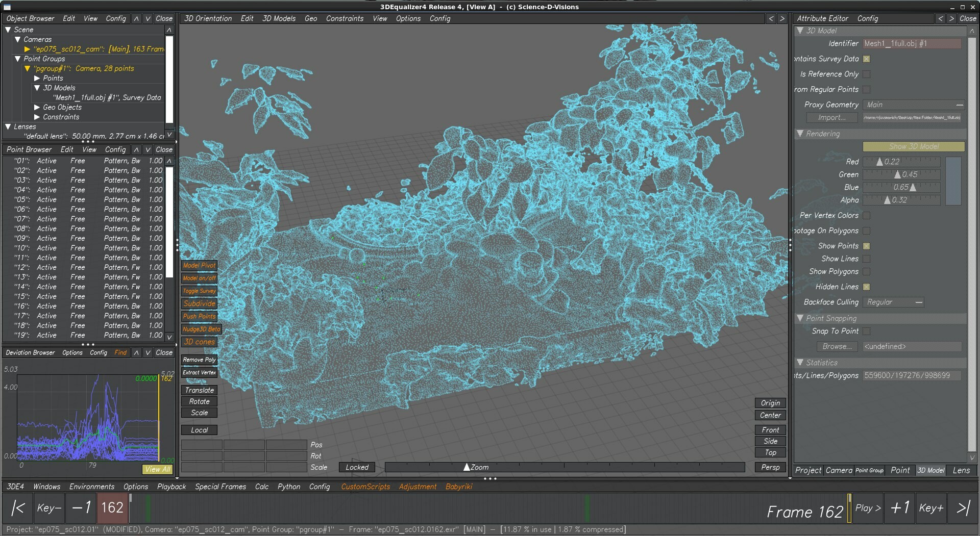Collapse the Rendering section
The image size is (980, 536).
point(800,134)
